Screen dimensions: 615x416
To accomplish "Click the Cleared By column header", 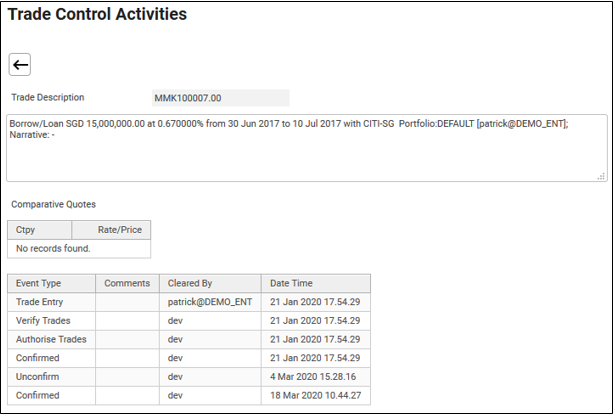I will (x=210, y=283).
